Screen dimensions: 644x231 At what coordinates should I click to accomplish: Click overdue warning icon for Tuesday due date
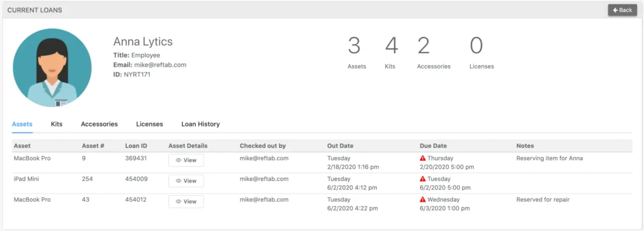pos(423,179)
